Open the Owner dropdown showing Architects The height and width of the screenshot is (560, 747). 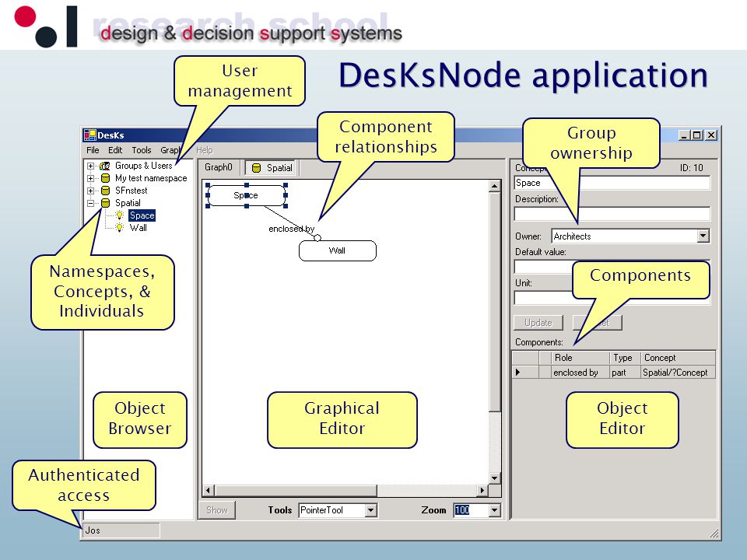click(703, 236)
